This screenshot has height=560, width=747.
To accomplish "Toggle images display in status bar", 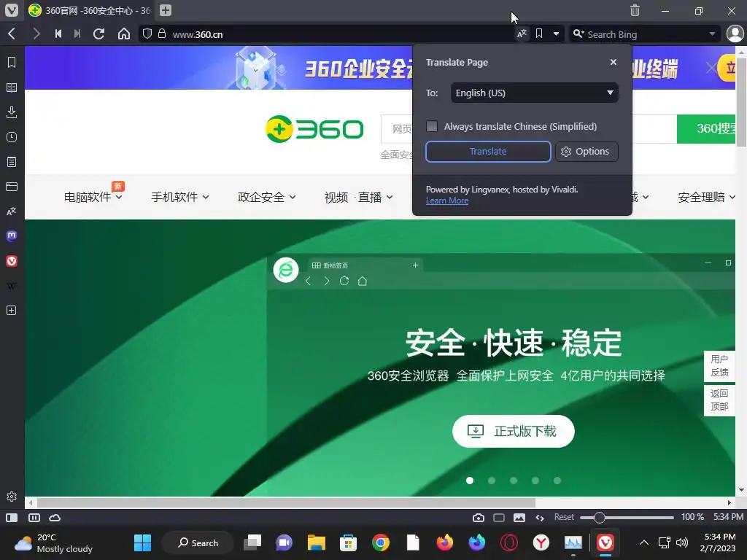I will tap(519, 518).
